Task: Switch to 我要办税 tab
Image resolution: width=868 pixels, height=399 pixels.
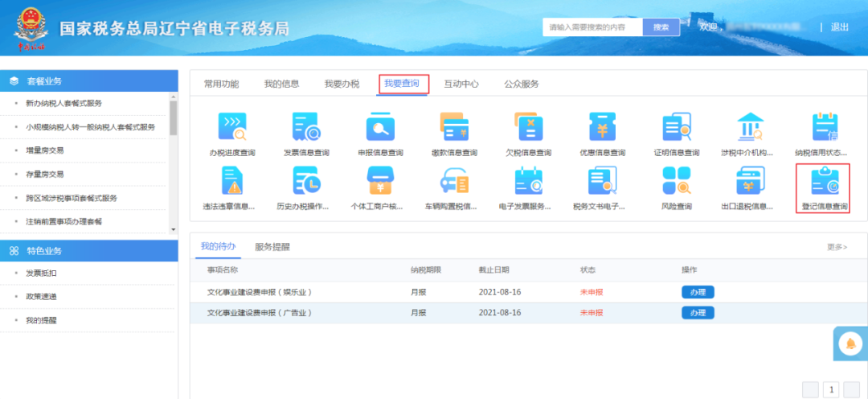Action: 342,84
